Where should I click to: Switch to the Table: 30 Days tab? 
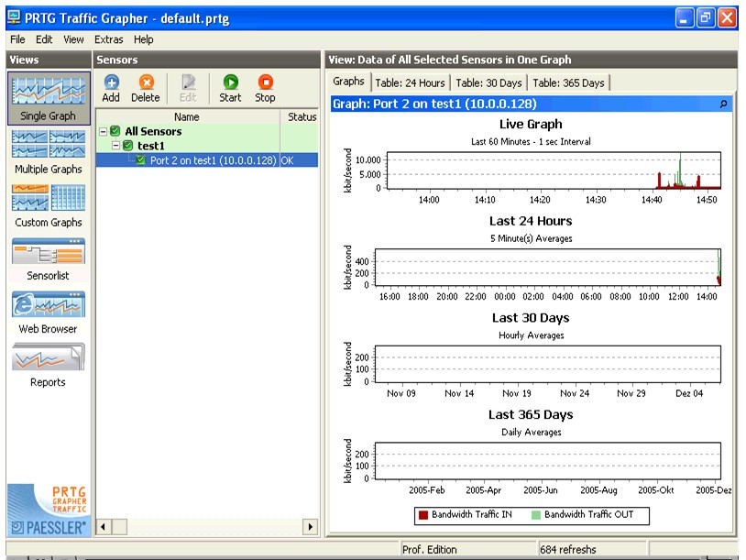[x=488, y=82]
